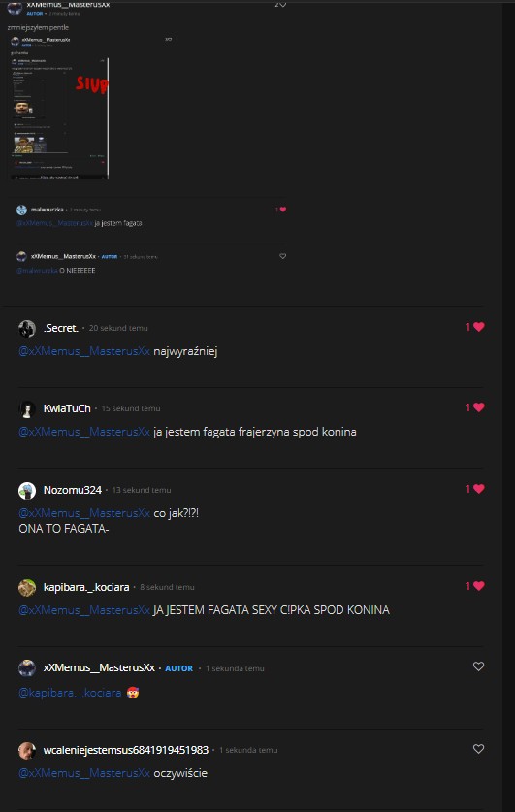Click wcaleniejestemsus6841919451983 username

point(126,750)
